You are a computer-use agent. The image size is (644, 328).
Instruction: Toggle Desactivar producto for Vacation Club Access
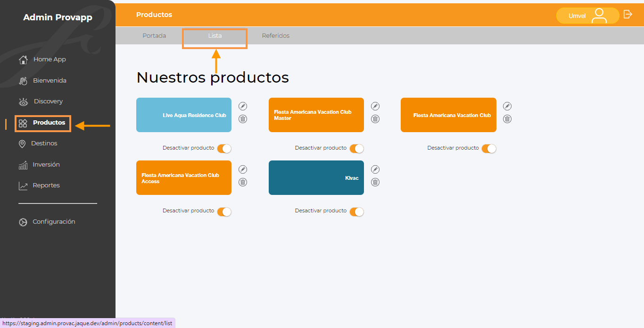[x=224, y=211]
